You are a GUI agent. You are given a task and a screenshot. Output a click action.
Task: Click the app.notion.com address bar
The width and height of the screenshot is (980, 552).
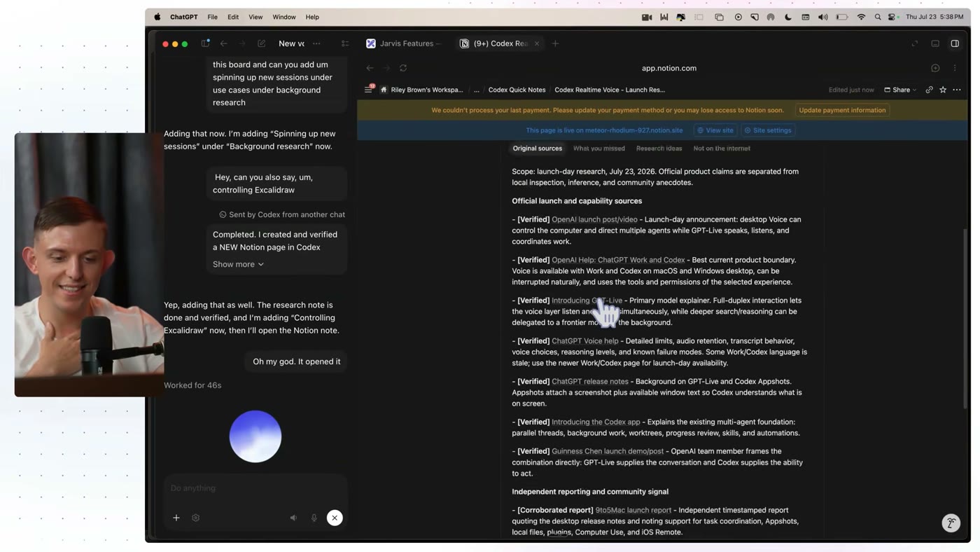(x=669, y=68)
